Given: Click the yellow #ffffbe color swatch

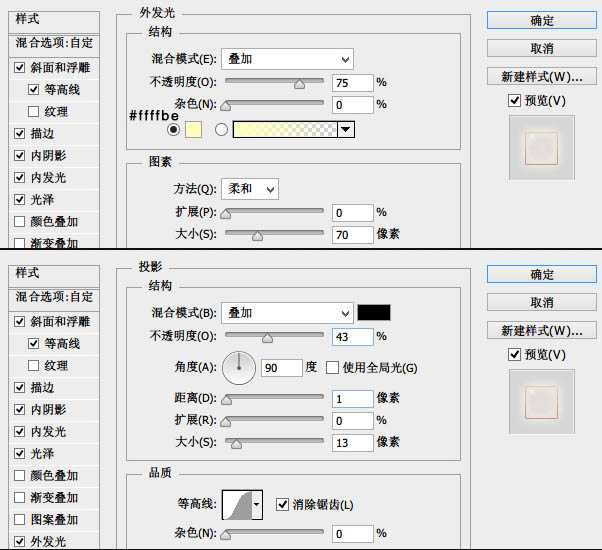Looking at the screenshot, I should 193,130.
